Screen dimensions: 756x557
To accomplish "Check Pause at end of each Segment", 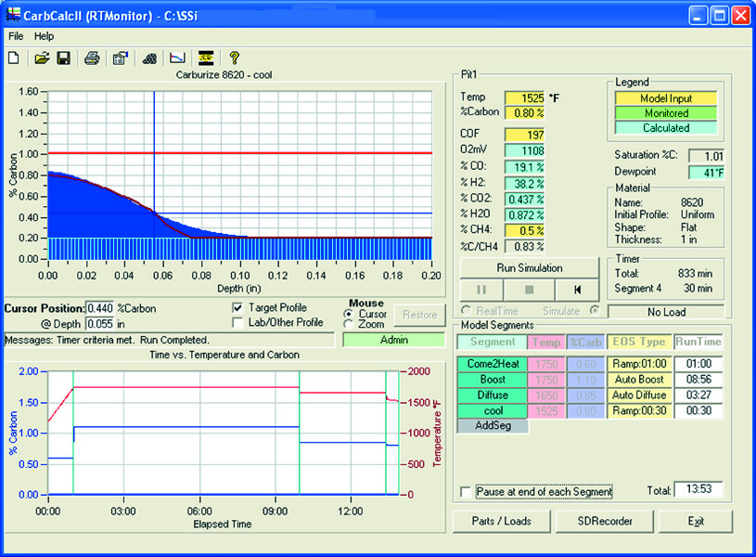I will [x=466, y=491].
